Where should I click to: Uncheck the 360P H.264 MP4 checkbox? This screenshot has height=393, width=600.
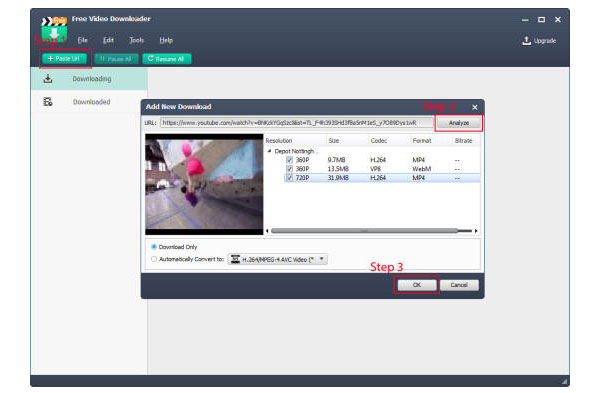point(290,160)
